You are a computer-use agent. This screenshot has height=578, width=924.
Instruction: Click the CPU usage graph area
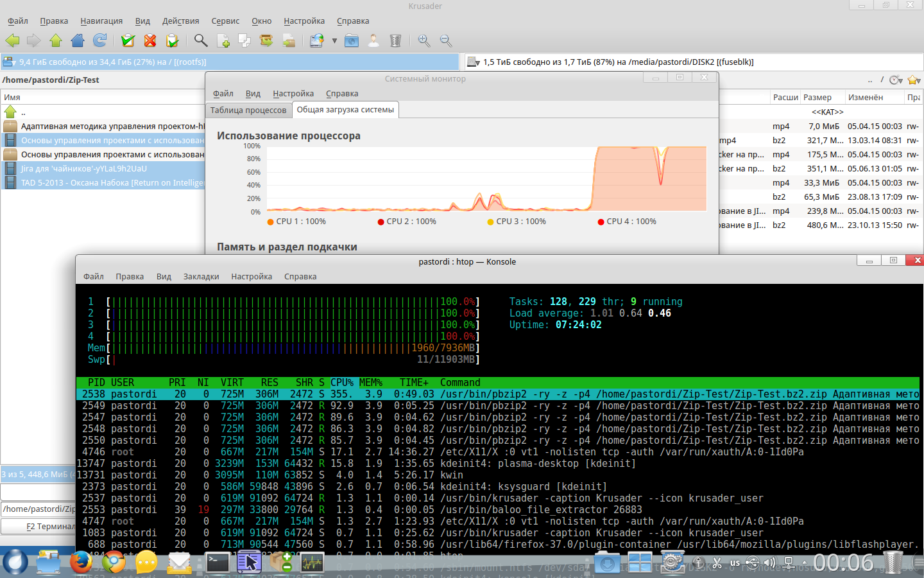[x=486, y=179]
